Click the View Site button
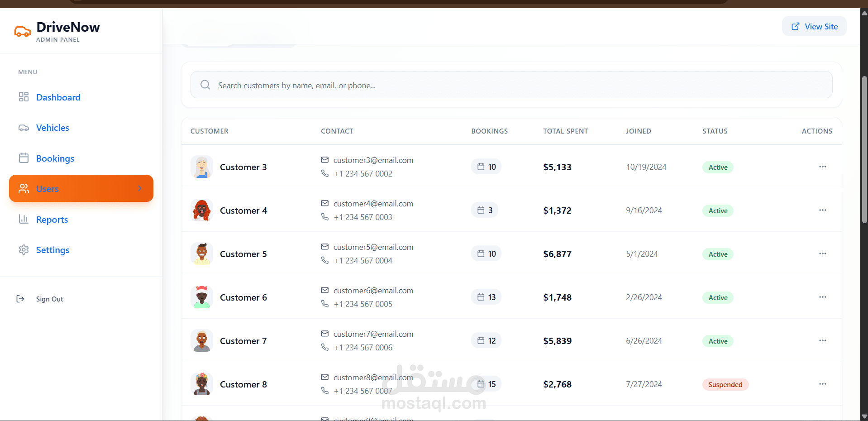 tap(814, 26)
